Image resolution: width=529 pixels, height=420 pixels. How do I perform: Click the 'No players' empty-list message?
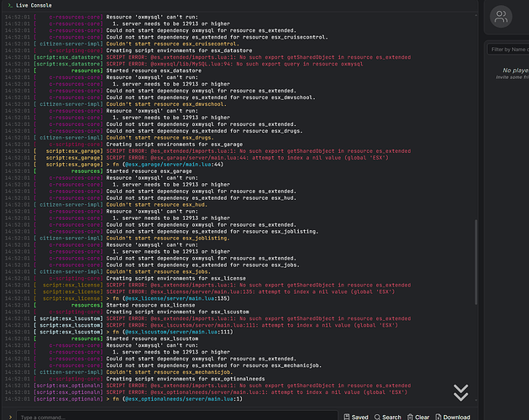click(516, 71)
